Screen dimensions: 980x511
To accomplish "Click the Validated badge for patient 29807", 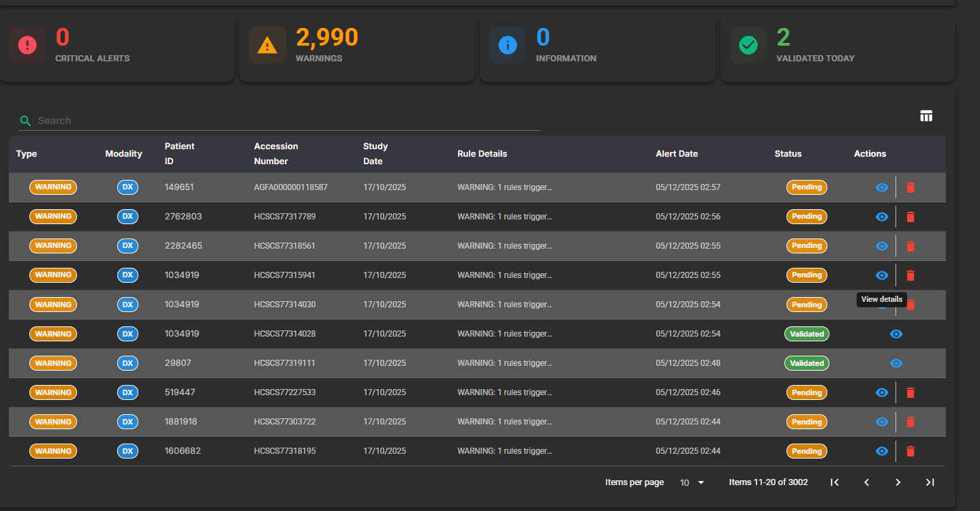I will click(x=807, y=363).
